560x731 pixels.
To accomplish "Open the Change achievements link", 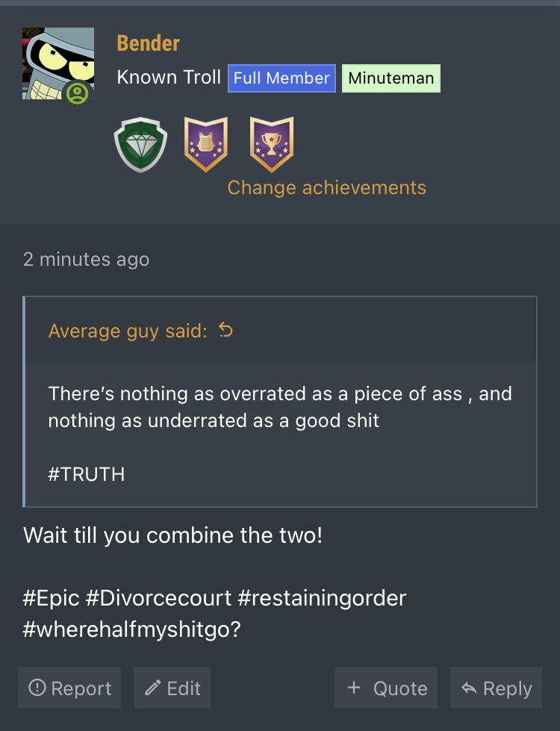I will (x=326, y=188).
